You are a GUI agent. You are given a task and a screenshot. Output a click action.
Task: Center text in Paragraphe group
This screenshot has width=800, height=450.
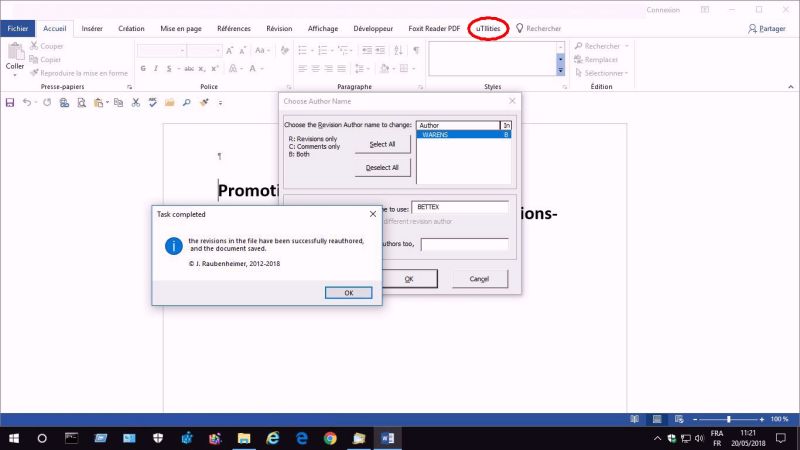(x=315, y=68)
